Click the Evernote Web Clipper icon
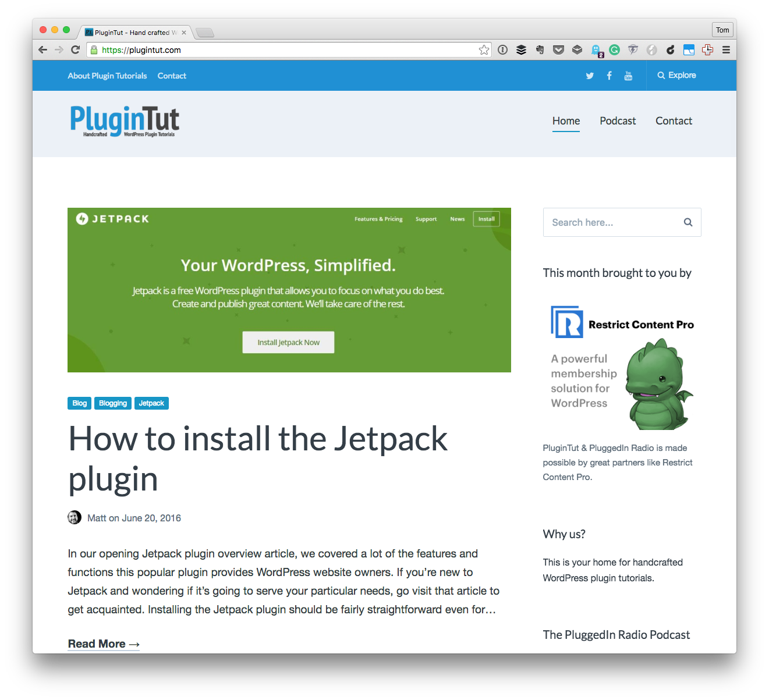The image size is (769, 700). [x=540, y=50]
